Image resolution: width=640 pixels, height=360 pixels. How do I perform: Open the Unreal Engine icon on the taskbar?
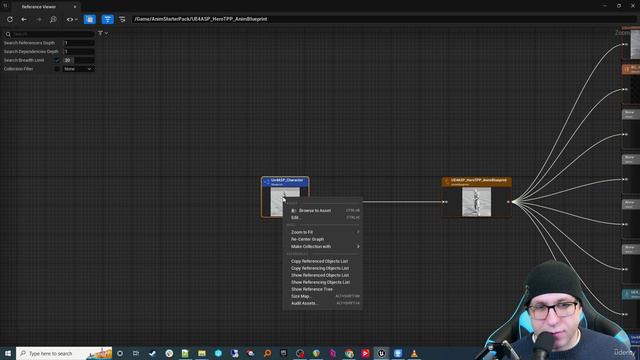[x=381, y=353]
